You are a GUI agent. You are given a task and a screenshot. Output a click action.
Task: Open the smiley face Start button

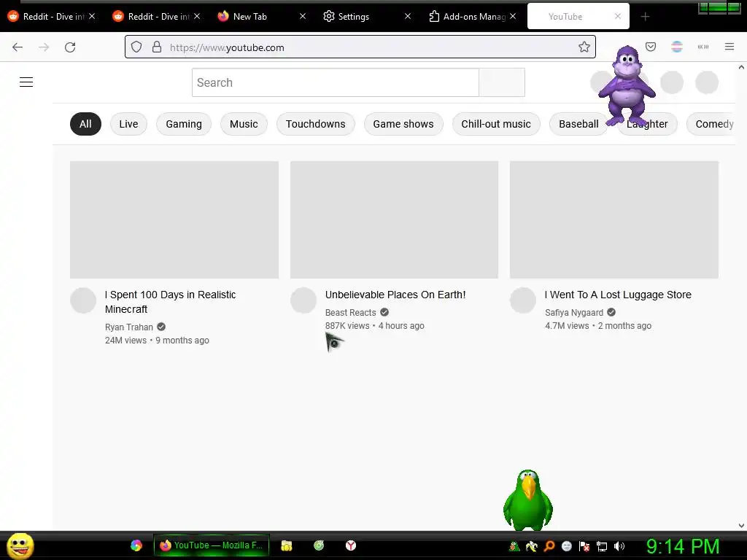[20, 545]
